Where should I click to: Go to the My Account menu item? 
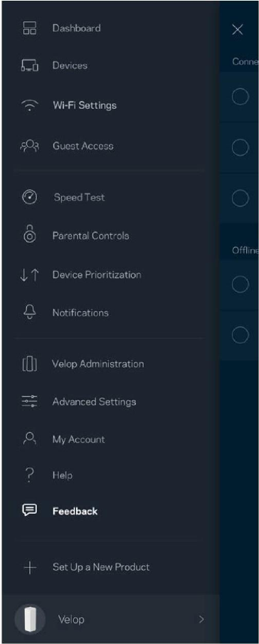coord(78,440)
